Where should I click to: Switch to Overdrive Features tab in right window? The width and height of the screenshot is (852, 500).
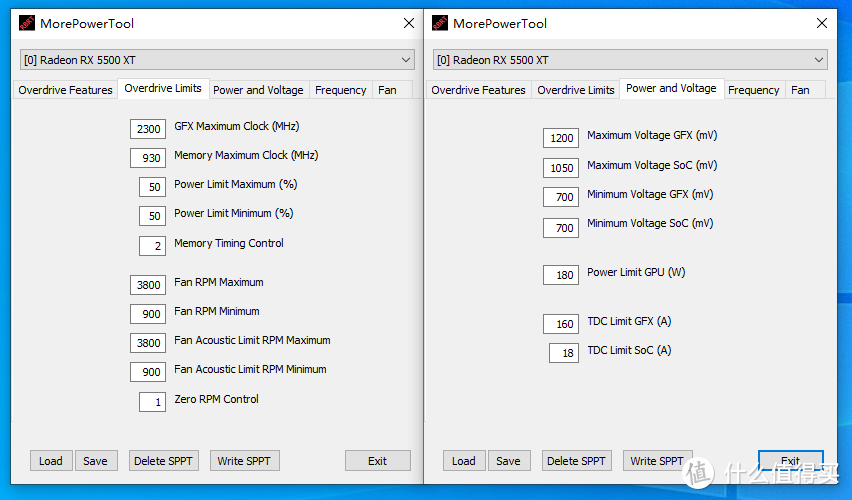478,90
